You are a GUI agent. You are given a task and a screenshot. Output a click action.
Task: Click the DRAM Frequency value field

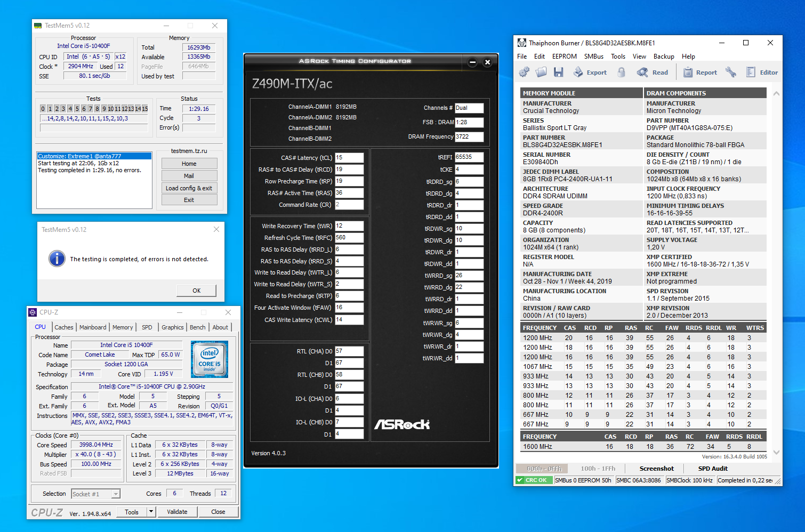(469, 136)
